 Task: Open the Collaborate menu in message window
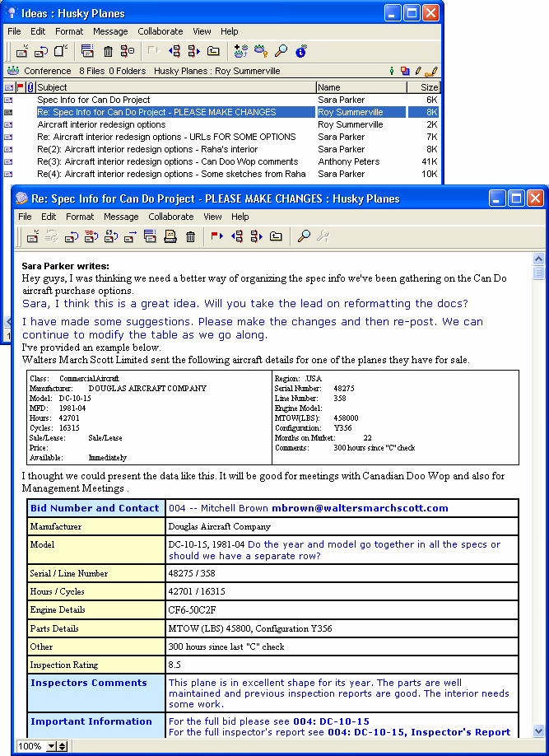click(171, 217)
